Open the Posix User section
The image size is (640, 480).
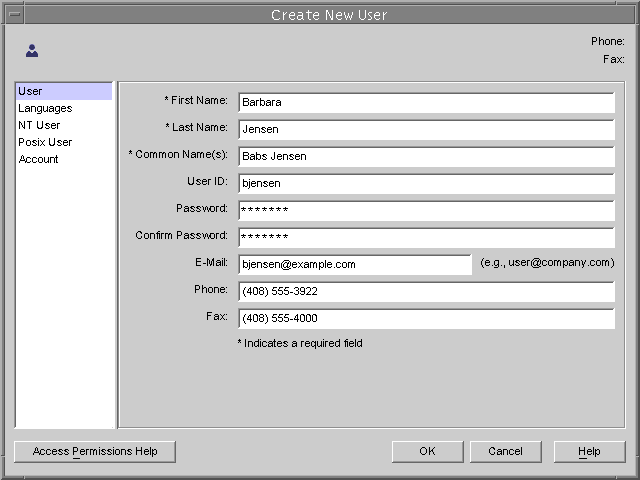pos(64,142)
